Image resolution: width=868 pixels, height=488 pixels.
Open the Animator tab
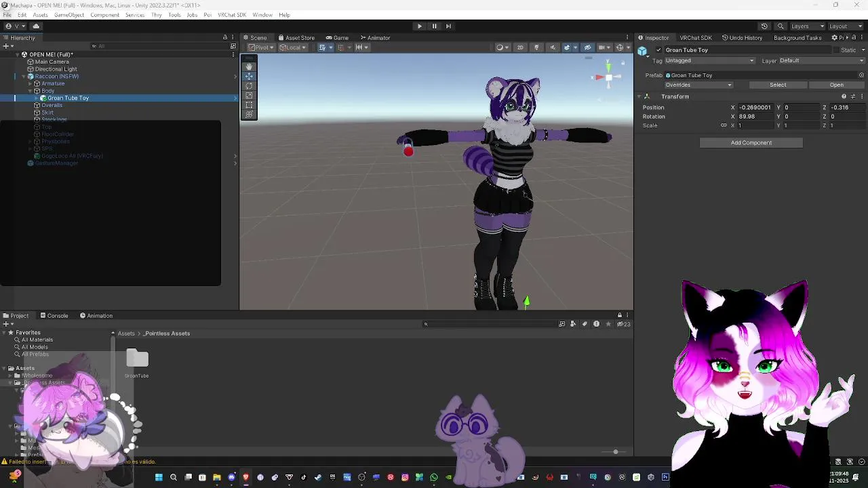click(375, 38)
